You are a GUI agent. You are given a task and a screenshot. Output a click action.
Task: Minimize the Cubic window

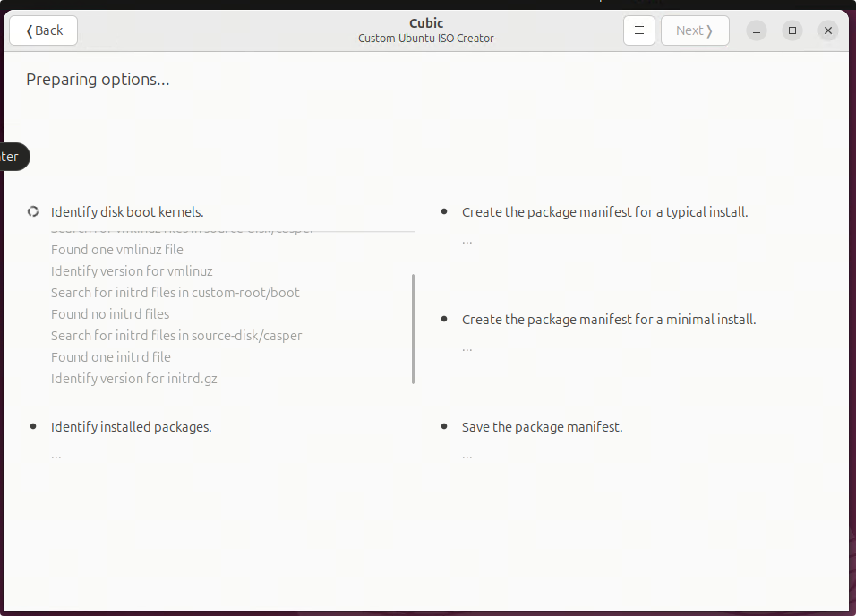756,30
